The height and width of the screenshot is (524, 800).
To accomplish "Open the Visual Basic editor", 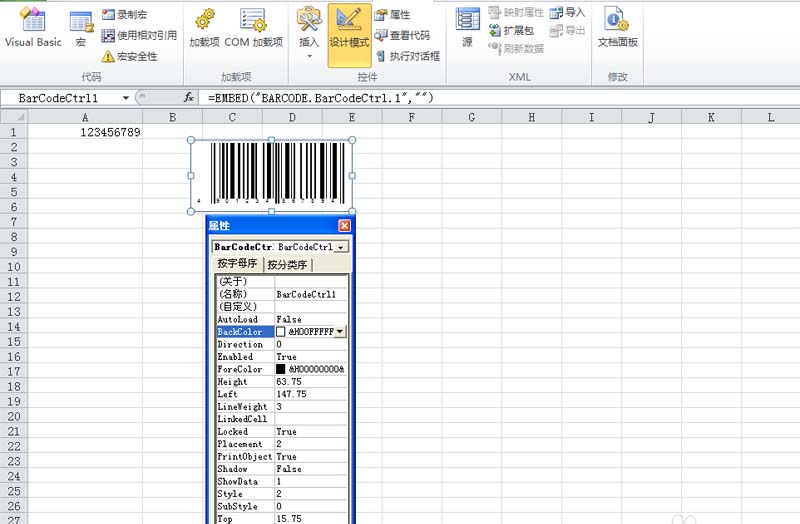I will pyautogui.click(x=33, y=27).
